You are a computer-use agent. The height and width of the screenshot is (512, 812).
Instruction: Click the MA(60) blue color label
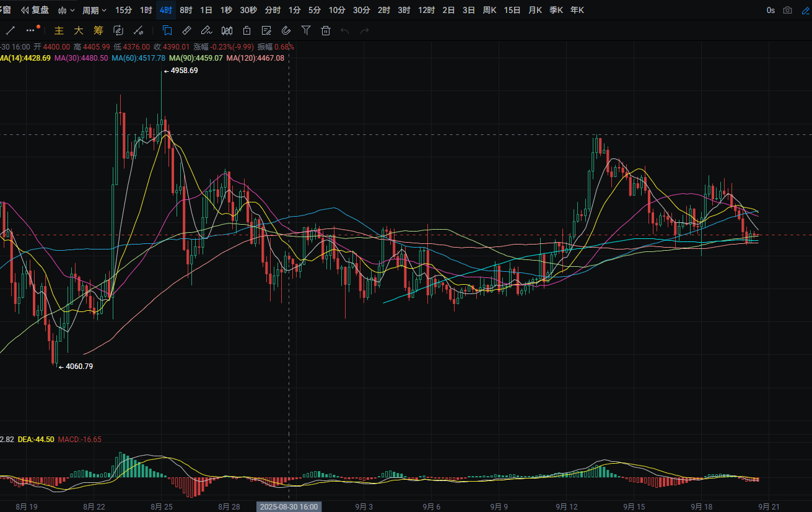click(138, 58)
